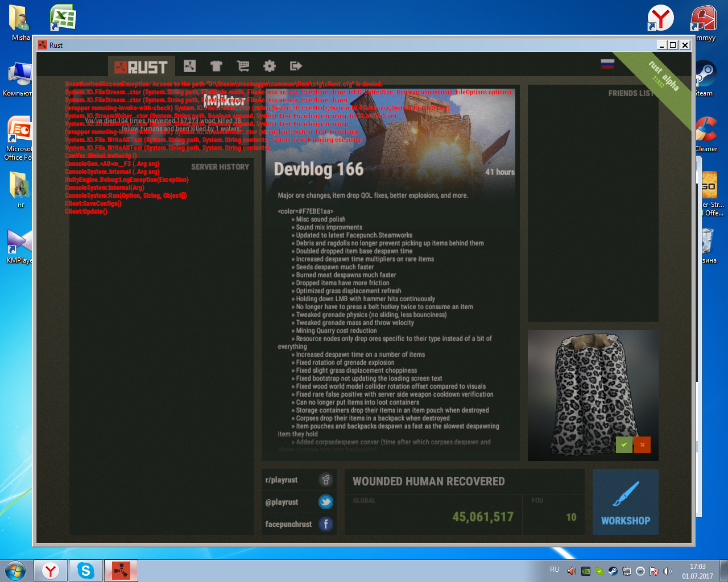
Task: Click the 'Seeds despawn much faster' line
Action: (x=333, y=267)
